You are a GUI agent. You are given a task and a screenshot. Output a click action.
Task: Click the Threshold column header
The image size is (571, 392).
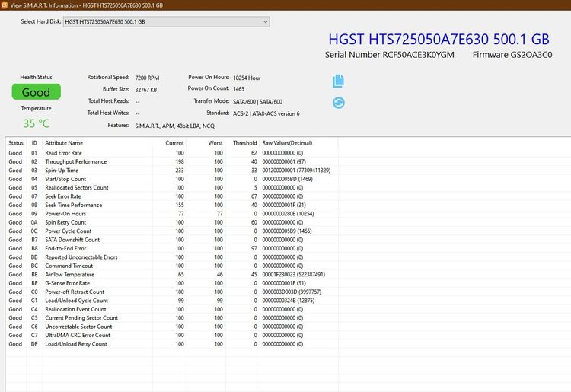[x=244, y=143]
